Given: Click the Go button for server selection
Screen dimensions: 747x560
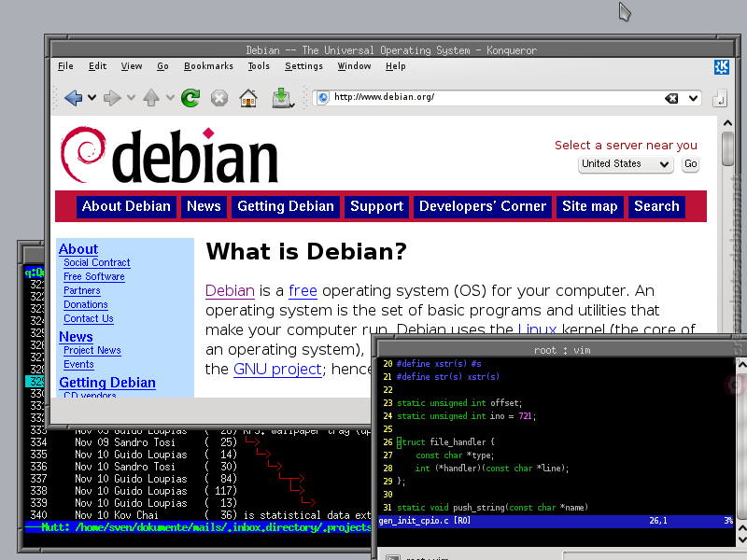Looking at the screenshot, I should 690,164.
